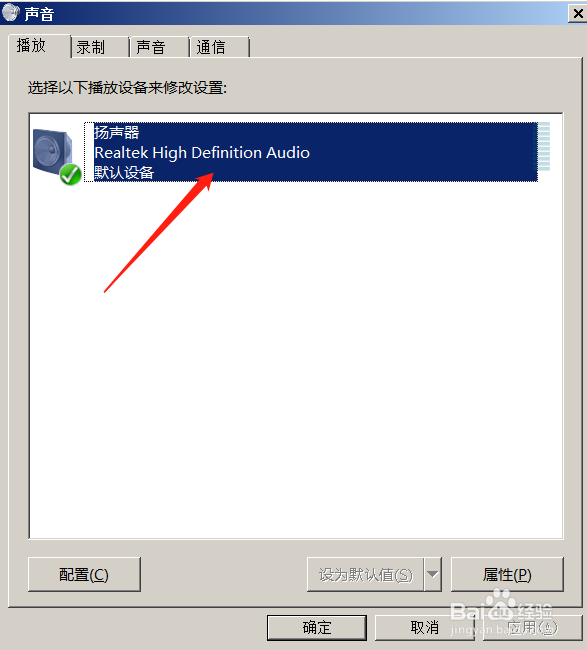Image resolution: width=587 pixels, height=650 pixels.
Task: Click the 扬声器 device name
Action: tap(116, 133)
